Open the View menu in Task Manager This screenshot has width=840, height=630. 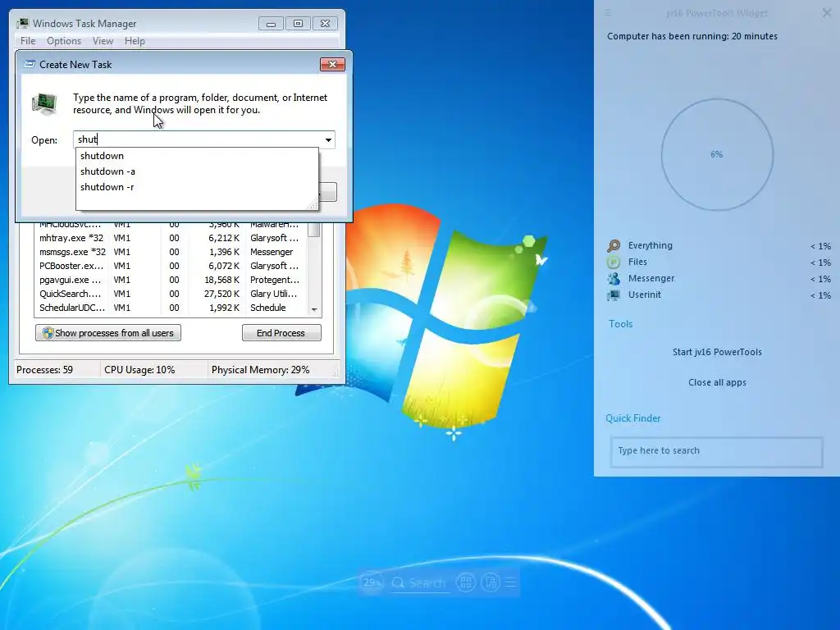(103, 41)
